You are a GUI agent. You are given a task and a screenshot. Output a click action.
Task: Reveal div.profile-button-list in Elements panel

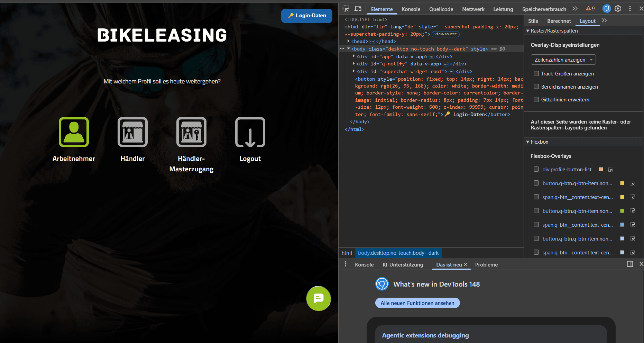(x=611, y=170)
